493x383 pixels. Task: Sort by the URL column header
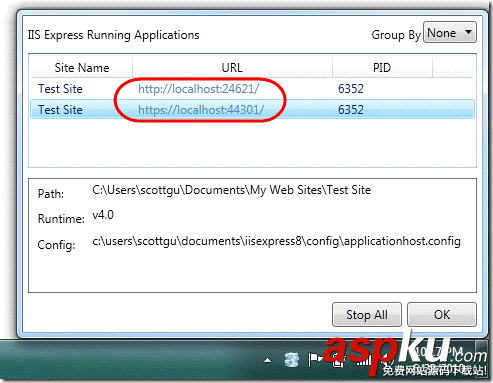(232, 68)
